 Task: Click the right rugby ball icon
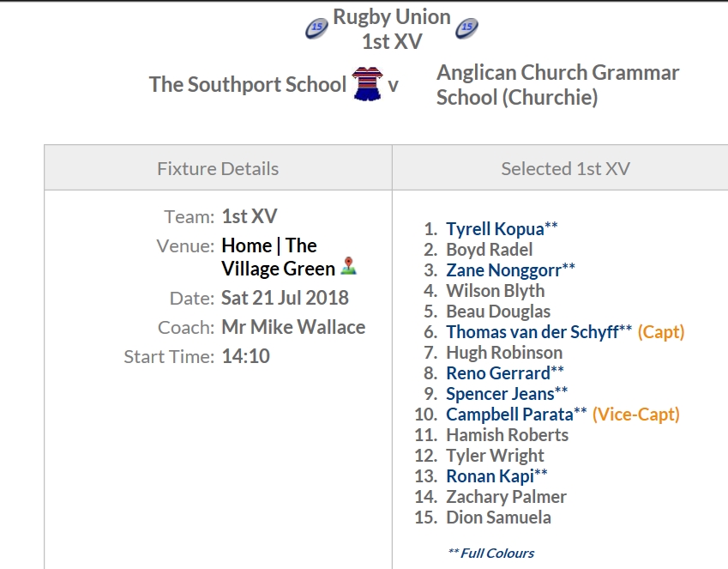(x=466, y=27)
